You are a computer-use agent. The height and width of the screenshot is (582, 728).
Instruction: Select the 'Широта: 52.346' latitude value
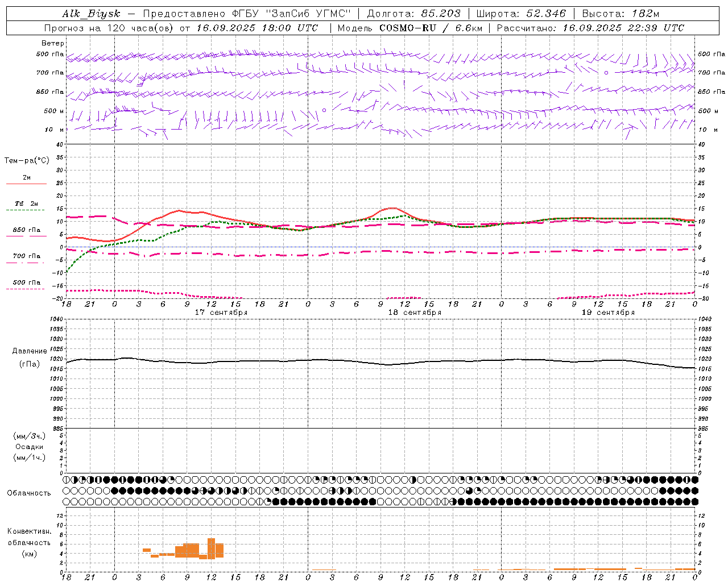coord(521,14)
